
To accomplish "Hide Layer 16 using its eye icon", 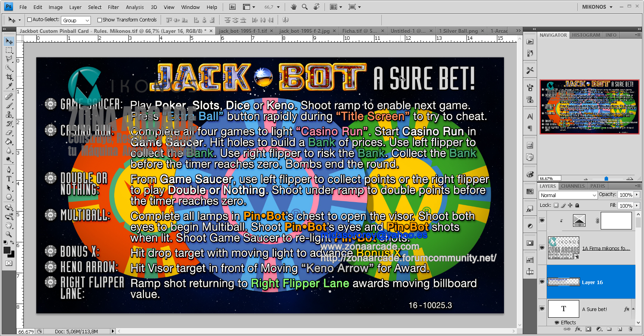I will [542, 282].
